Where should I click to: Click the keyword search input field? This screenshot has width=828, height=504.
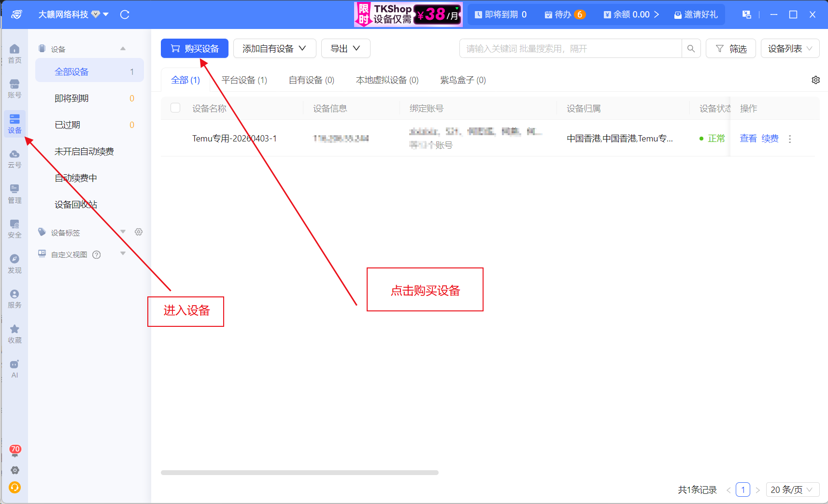[571, 48]
